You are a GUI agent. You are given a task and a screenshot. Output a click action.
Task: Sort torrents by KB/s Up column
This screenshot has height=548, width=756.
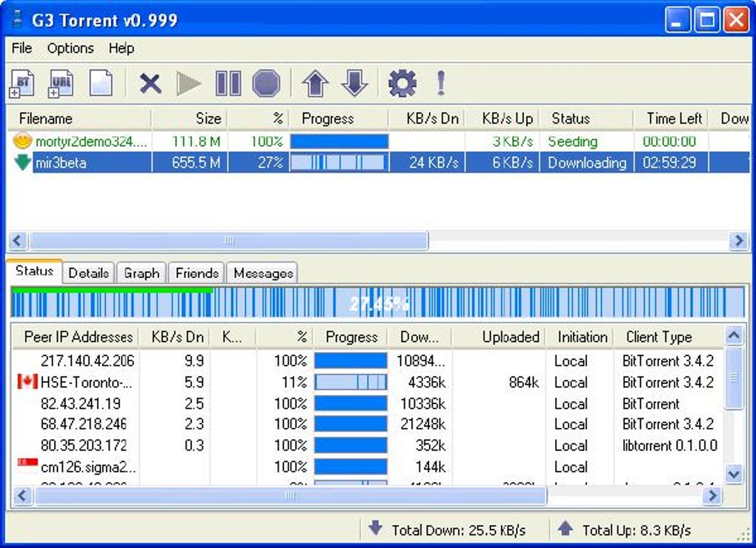[502, 119]
